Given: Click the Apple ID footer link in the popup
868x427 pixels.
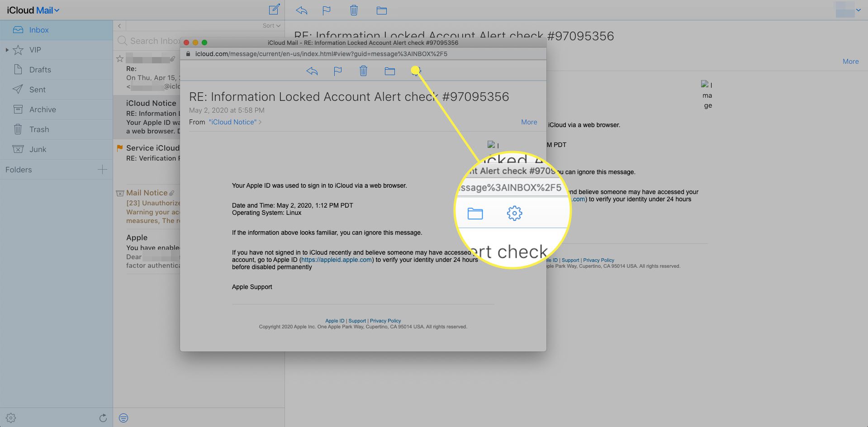Looking at the screenshot, I should tap(335, 321).
